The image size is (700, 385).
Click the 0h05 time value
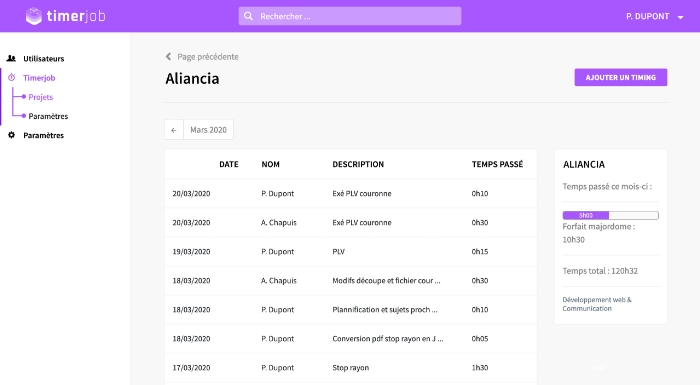[480, 339]
